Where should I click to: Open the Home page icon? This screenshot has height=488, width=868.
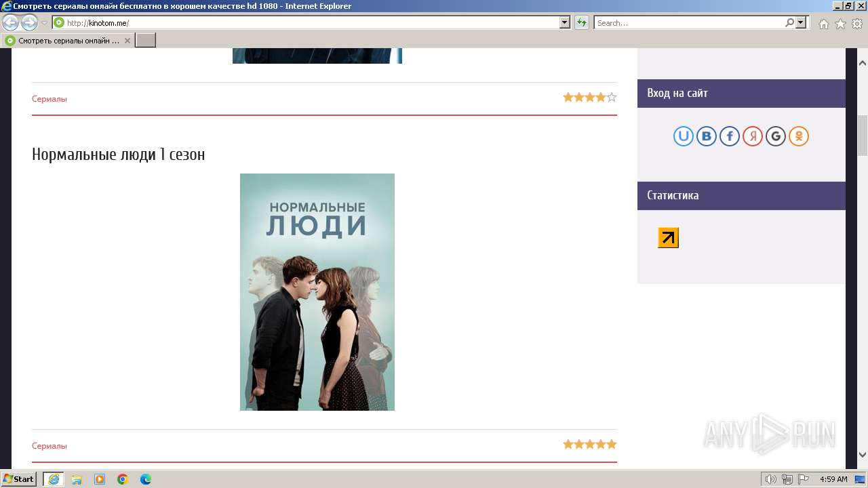coord(823,24)
